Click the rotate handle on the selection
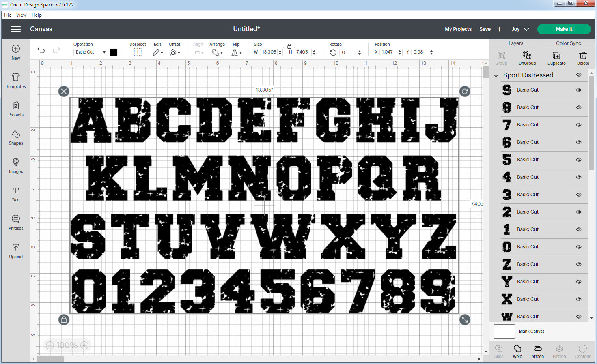 (x=465, y=91)
